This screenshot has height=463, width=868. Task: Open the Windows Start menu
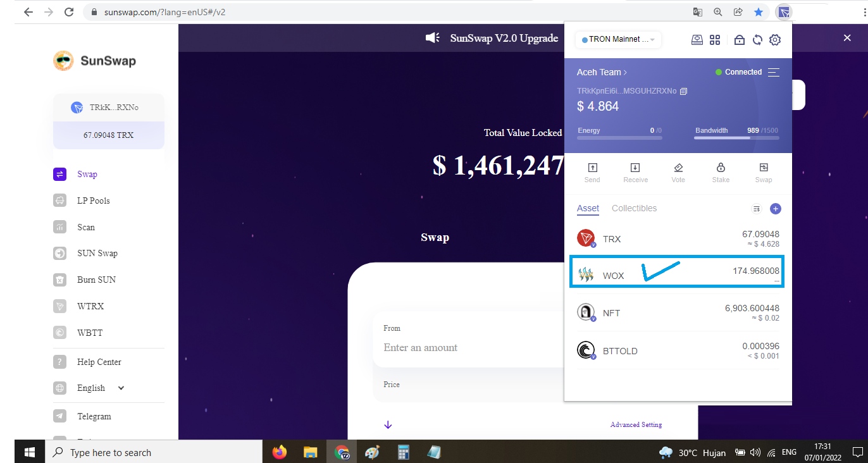click(30, 452)
